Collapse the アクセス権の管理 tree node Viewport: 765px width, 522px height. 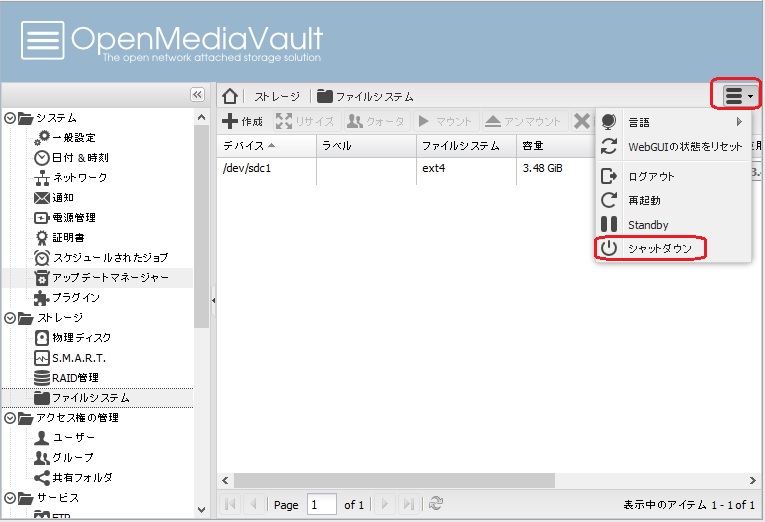pos(10,418)
